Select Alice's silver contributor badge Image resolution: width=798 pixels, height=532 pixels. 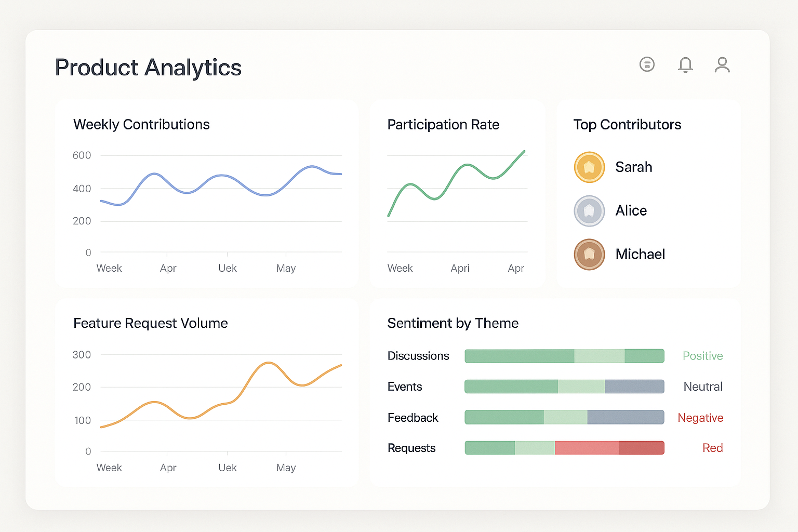[589, 211]
